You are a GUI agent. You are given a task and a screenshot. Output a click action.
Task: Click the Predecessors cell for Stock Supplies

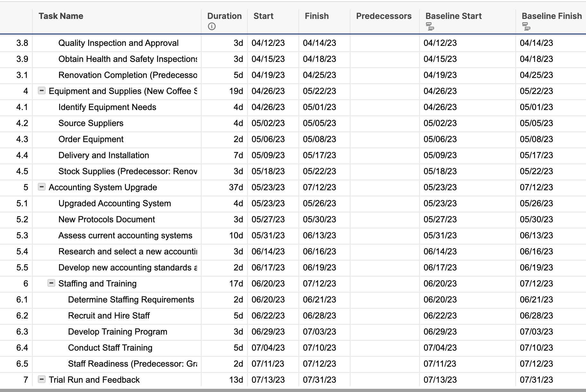tap(384, 171)
